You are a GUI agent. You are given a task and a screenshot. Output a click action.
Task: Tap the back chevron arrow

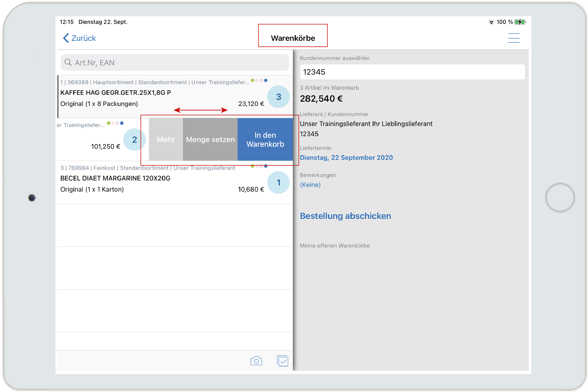(x=66, y=38)
